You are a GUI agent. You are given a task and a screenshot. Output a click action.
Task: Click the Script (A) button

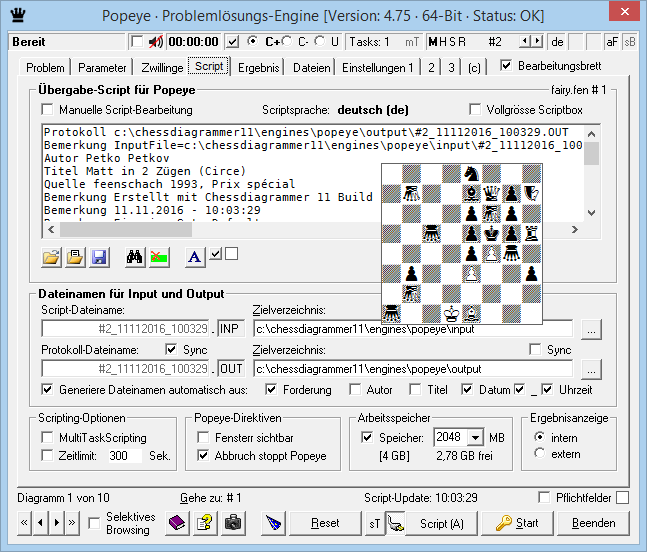442,524
